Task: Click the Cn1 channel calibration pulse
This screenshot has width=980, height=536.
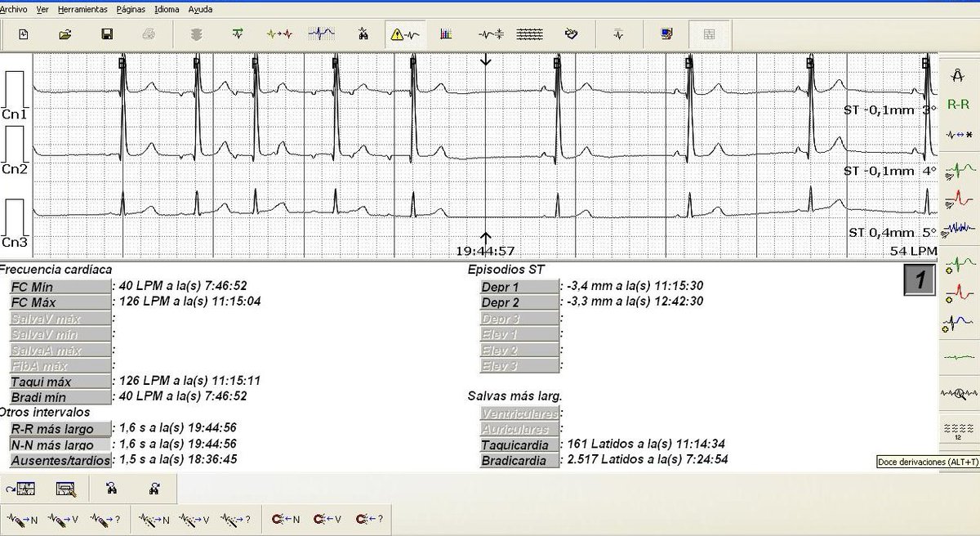Action: (16, 91)
